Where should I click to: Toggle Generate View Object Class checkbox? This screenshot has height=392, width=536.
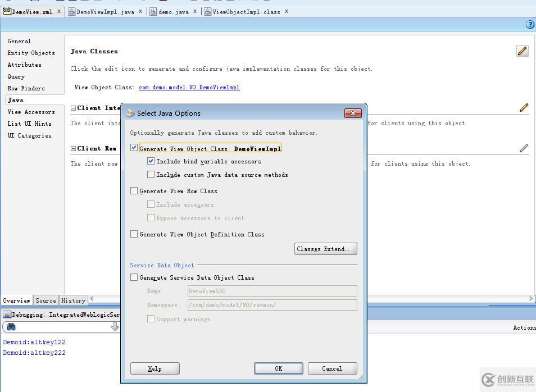(134, 148)
